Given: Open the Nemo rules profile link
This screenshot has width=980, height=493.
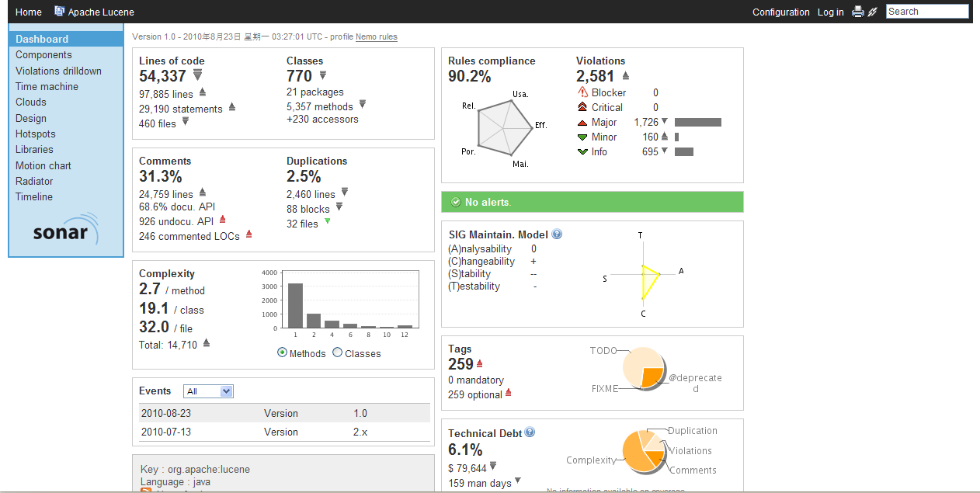Looking at the screenshot, I should (x=376, y=37).
